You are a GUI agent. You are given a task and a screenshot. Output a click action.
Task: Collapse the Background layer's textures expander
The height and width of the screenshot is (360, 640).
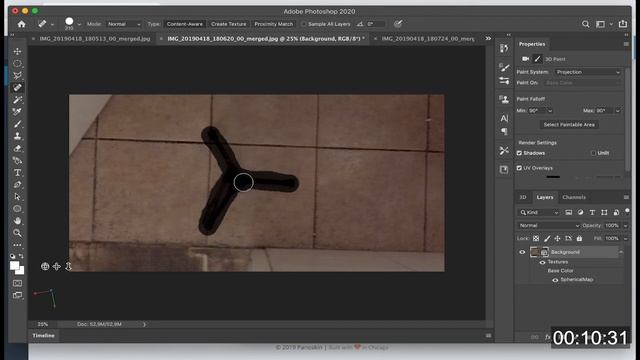621,252
